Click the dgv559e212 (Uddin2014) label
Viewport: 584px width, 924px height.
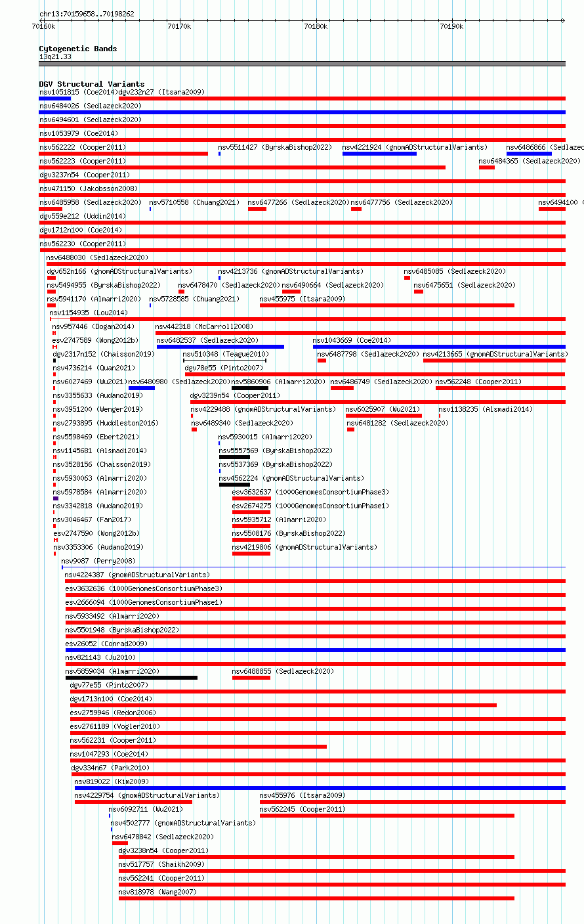83,216
